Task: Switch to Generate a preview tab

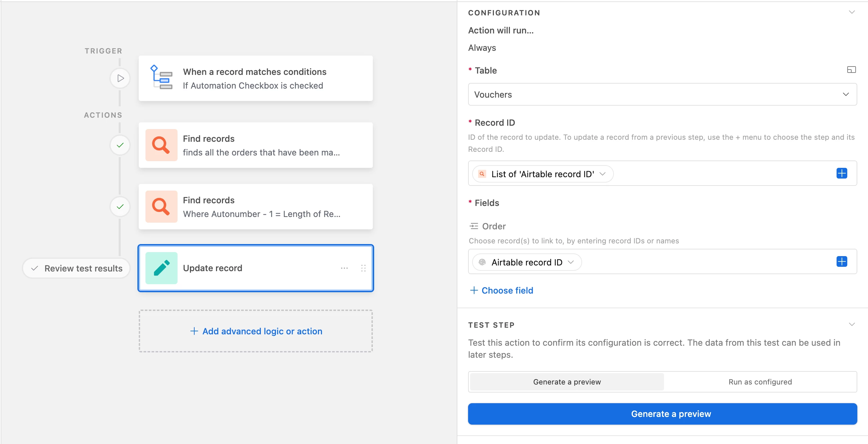Action: [566, 382]
